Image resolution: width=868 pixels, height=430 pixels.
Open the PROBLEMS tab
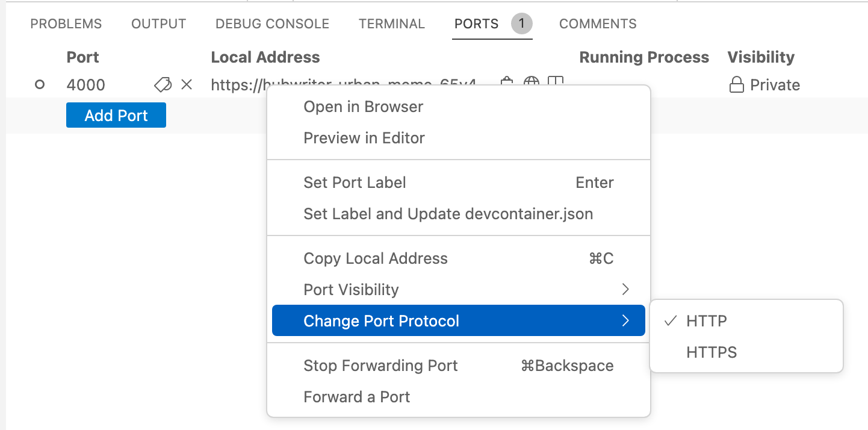[66, 23]
